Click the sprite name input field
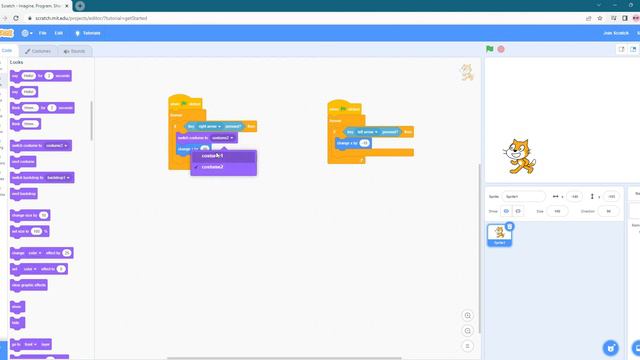The image size is (640, 360). pyautogui.click(x=523, y=196)
